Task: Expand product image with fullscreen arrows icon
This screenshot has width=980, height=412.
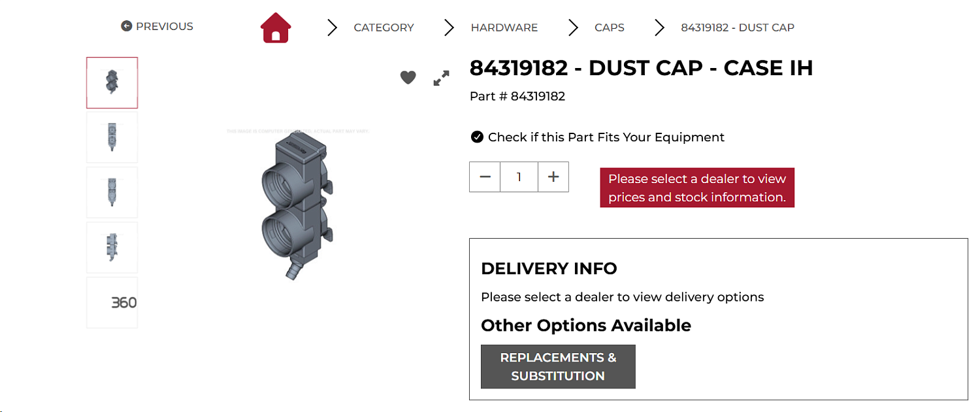Action: click(442, 78)
